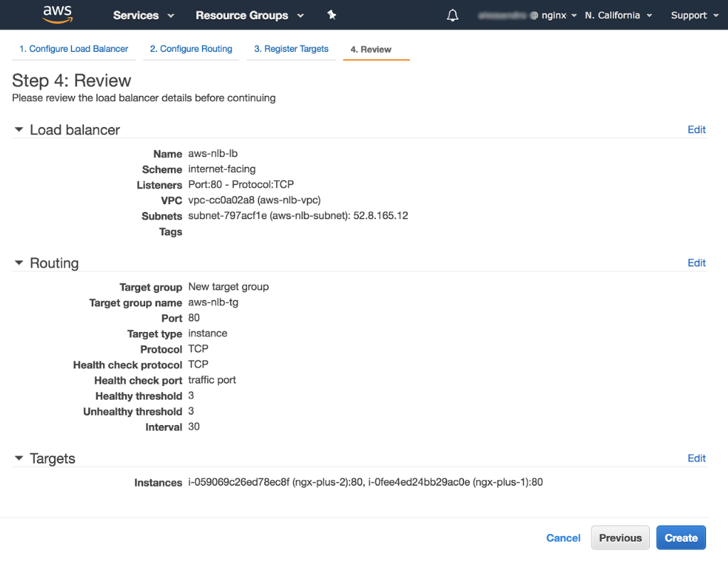Open the Resource Groups dropdown
Viewport: 728px width, 561px height.
(x=249, y=15)
